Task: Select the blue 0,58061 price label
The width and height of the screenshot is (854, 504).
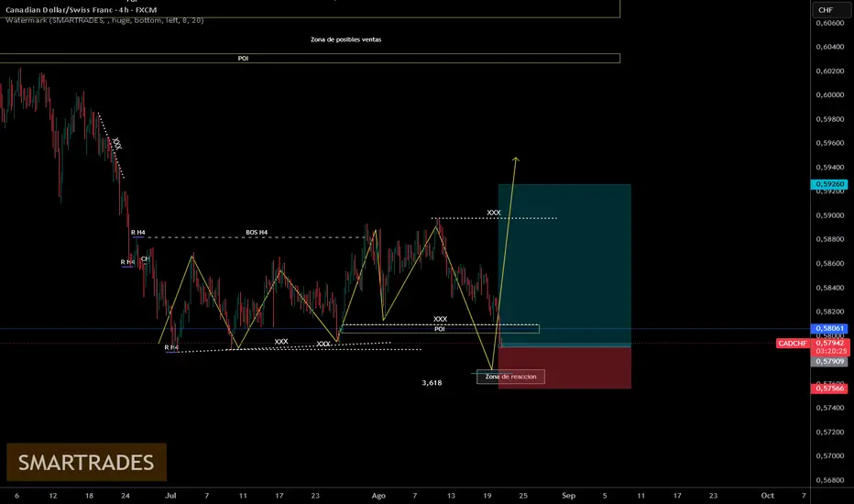Action: (x=829, y=329)
